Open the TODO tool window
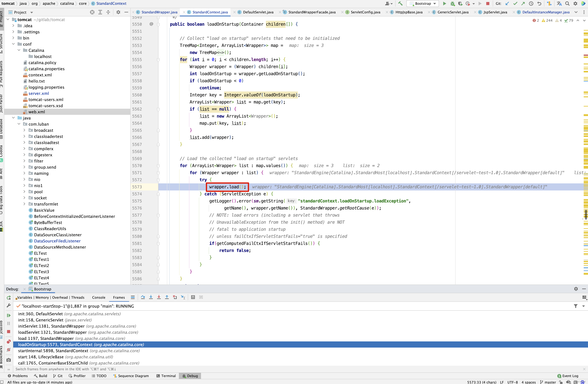Image resolution: width=588 pixels, height=384 pixels. coord(99,376)
